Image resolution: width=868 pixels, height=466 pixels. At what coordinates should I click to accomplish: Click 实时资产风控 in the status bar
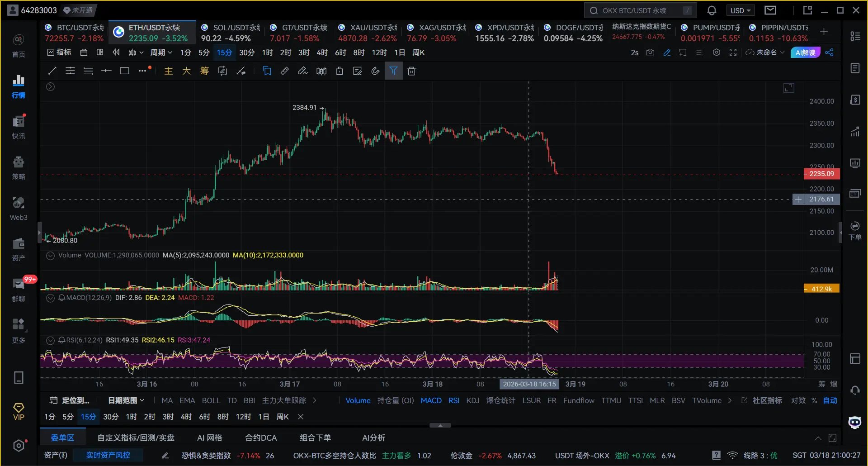coord(108,455)
